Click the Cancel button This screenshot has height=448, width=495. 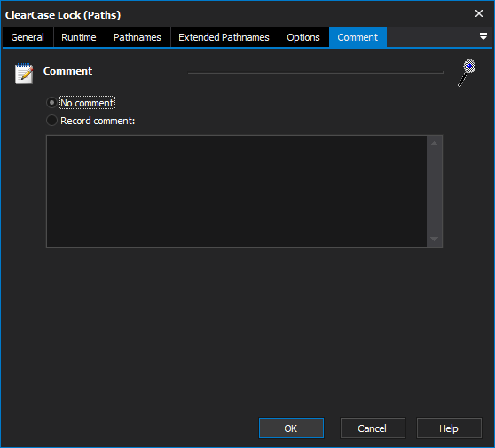point(373,428)
